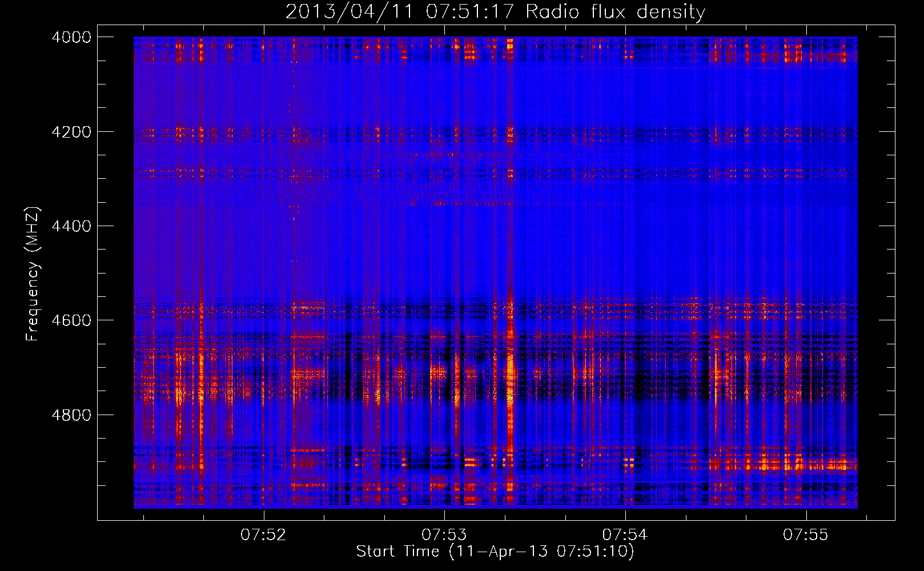
Task: Click the 07:52 time tick label
Action: point(263,535)
